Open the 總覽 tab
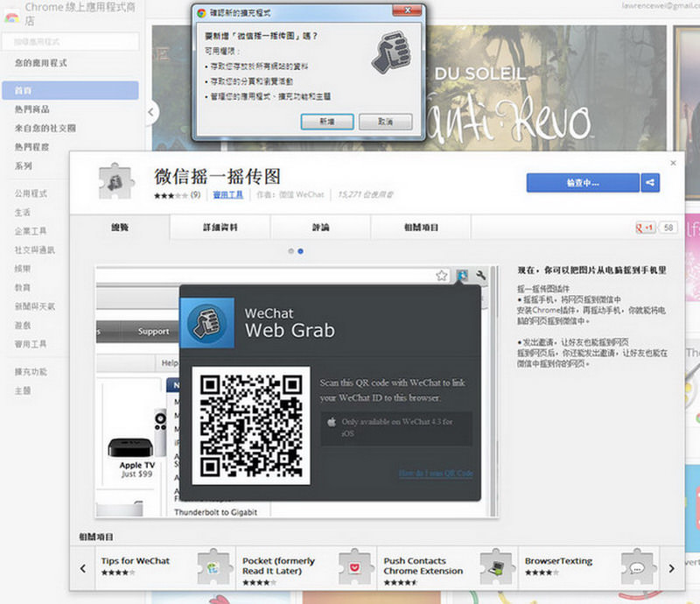This screenshot has width=700, height=604. [x=120, y=228]
